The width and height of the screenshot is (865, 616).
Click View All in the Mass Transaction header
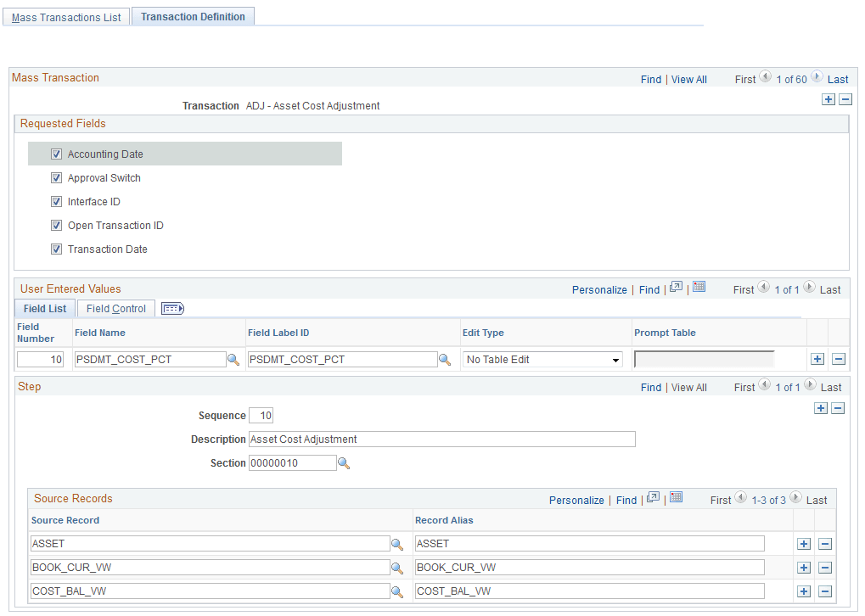click(x=688, y=78)
